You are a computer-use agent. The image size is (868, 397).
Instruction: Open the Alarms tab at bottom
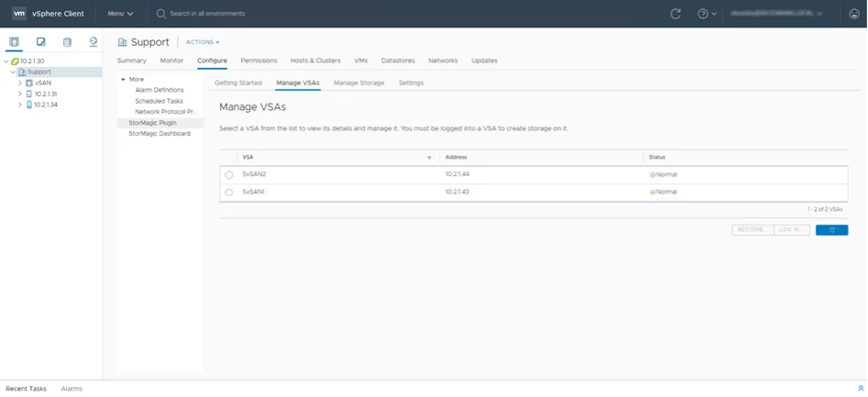pos(71,389)
